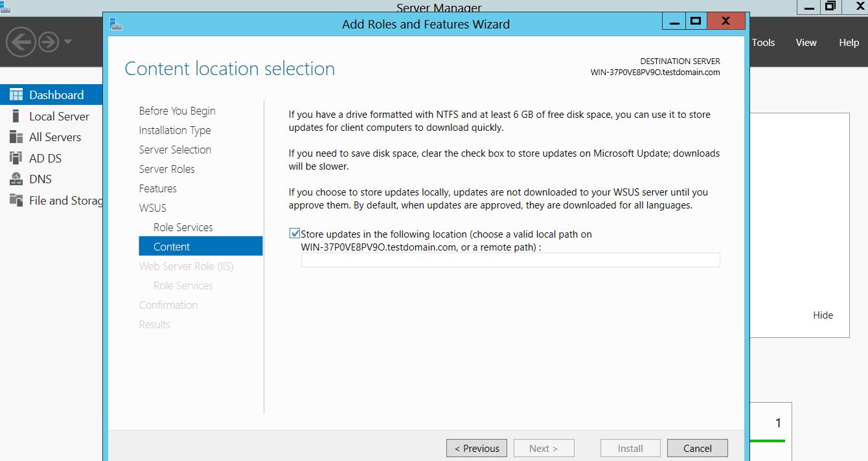The width and height of the screenshot is (868, 461).
Task: Open the Help menu
Action: 849,43
